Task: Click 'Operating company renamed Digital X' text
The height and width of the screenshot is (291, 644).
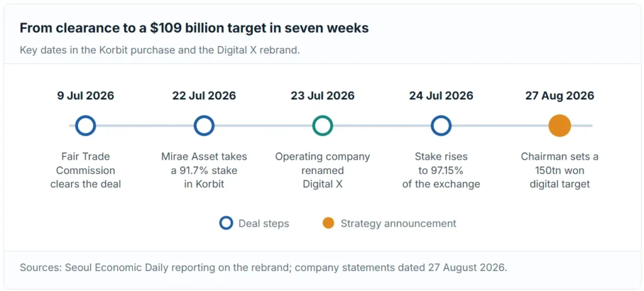Action: pyautogui.click(x=323, y=170)
